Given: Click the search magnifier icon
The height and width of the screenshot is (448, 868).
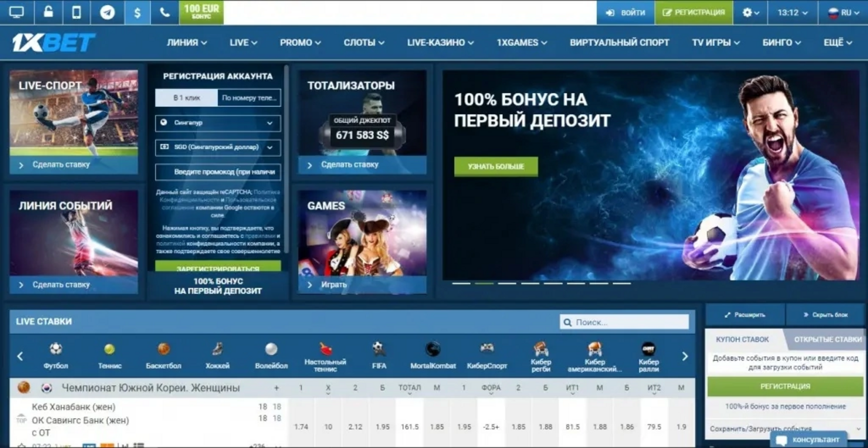Looking at the screenshot, I should (567, 322).
